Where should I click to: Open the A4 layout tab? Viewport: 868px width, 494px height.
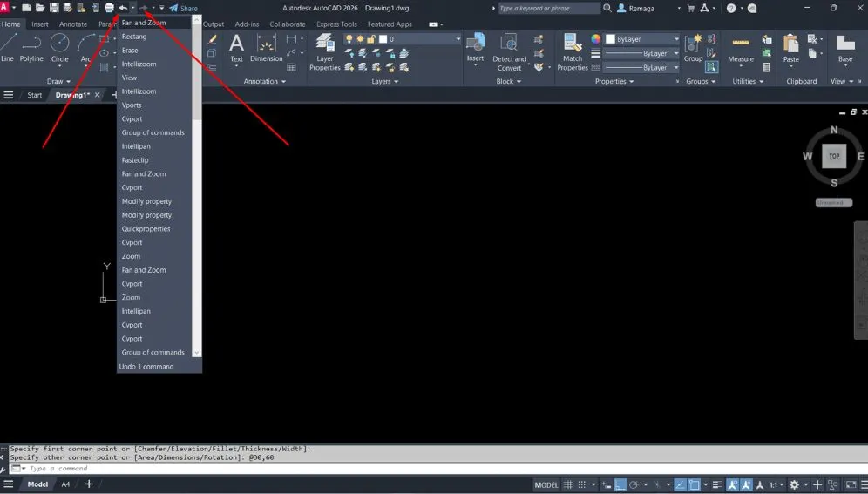click(65, 484)
